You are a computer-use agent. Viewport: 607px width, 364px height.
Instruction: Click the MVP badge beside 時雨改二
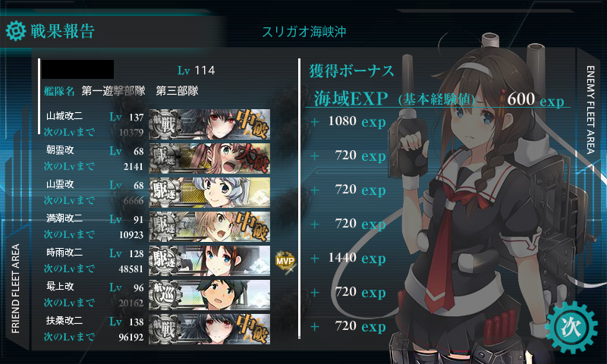[x=285, y=261]
